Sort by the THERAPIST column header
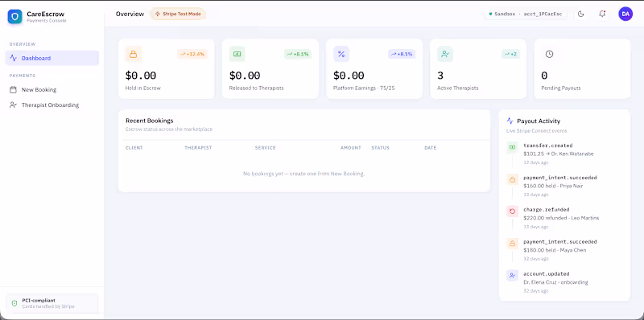 click(198, 148)
